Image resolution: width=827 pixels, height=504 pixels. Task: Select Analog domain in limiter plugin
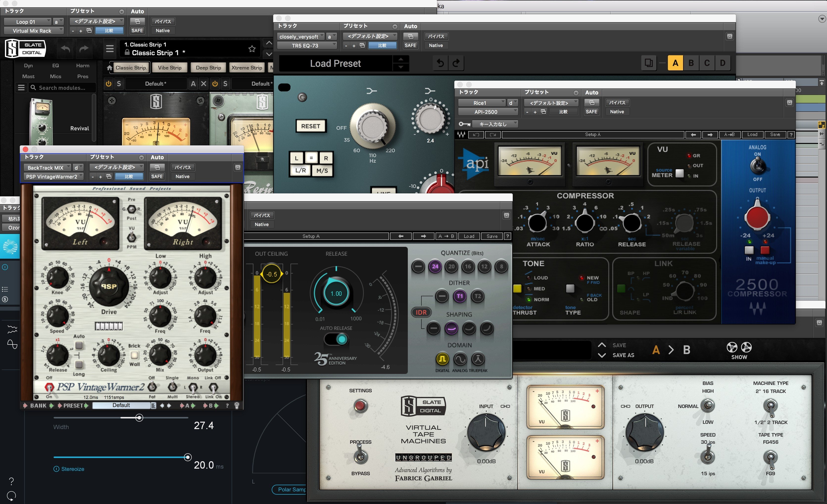click(460, 359)
